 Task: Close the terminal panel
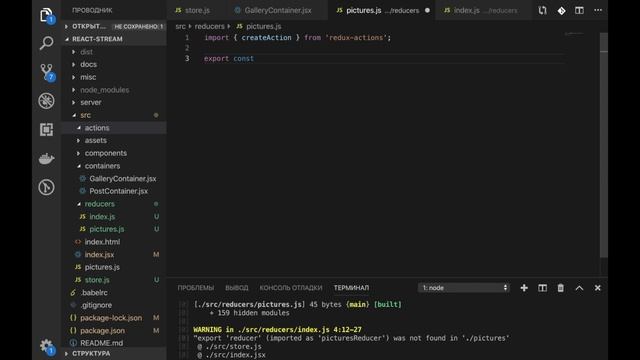coord(598,288)
